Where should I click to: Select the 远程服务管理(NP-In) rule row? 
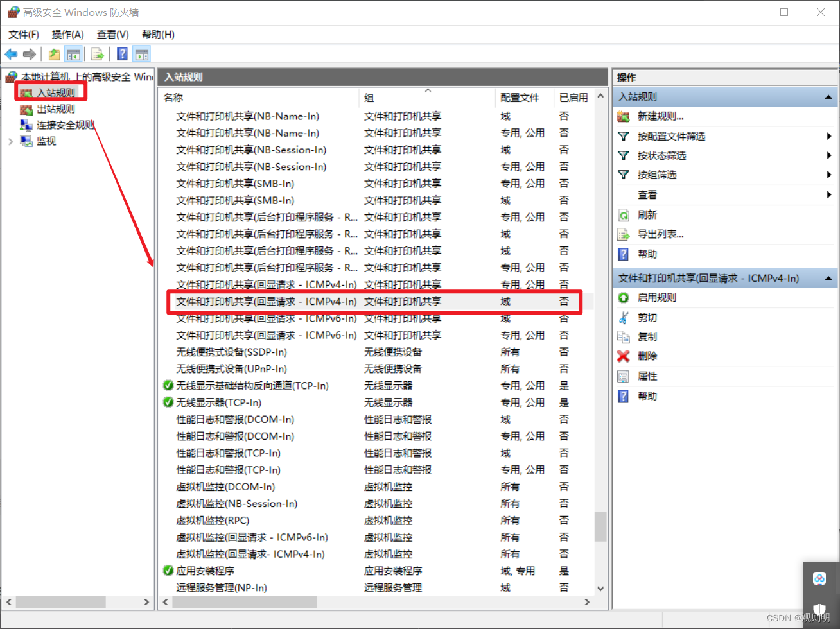pos(376,588)
